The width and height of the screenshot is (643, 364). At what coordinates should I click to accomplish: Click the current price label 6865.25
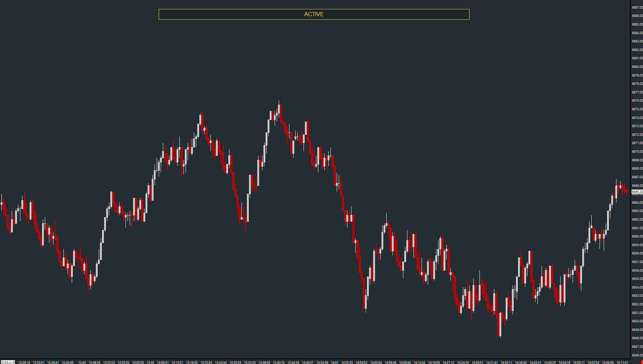pos(637,192)
